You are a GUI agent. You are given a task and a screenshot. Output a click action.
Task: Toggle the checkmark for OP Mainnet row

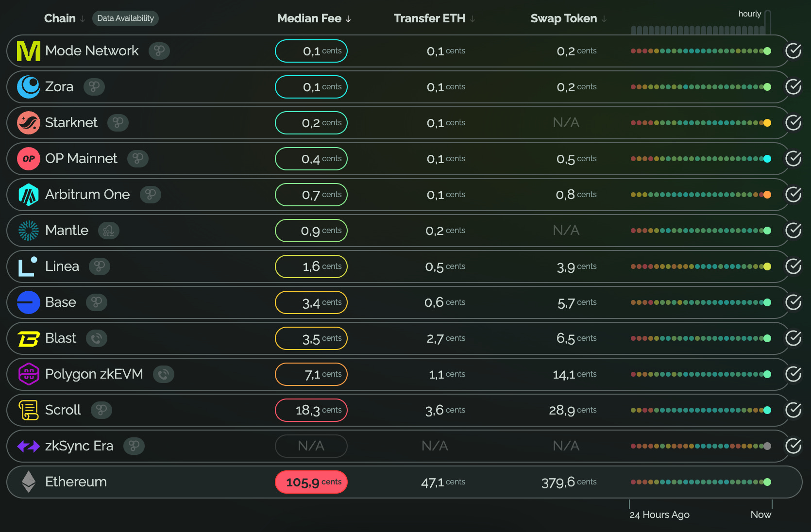pyautogui.click(x=794, y=158)
